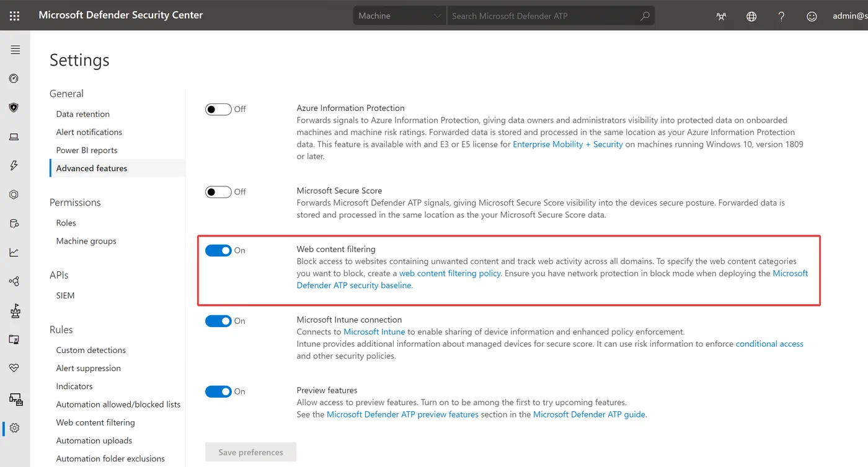Open the app launcher waffle icon
This screenshot has width=868, height=467.
click(15, 15)
